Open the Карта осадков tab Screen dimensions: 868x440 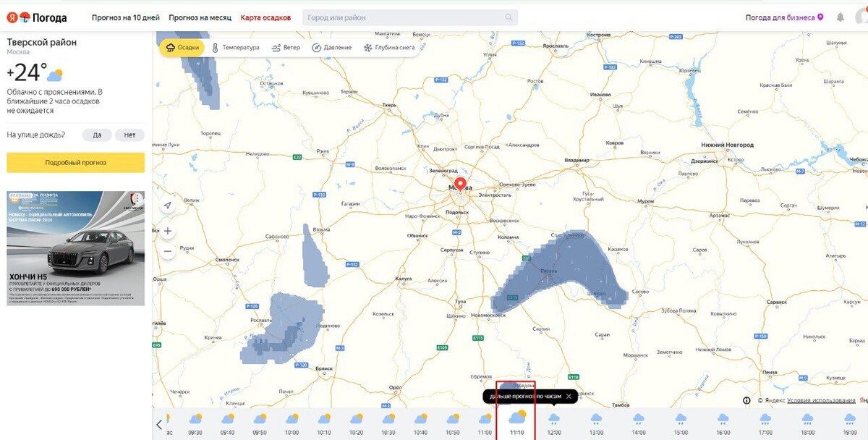(266, 17)
